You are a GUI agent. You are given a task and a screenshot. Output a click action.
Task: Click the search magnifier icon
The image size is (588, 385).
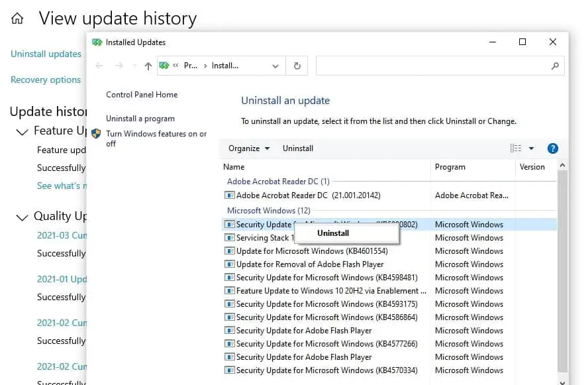click(555, 66)
